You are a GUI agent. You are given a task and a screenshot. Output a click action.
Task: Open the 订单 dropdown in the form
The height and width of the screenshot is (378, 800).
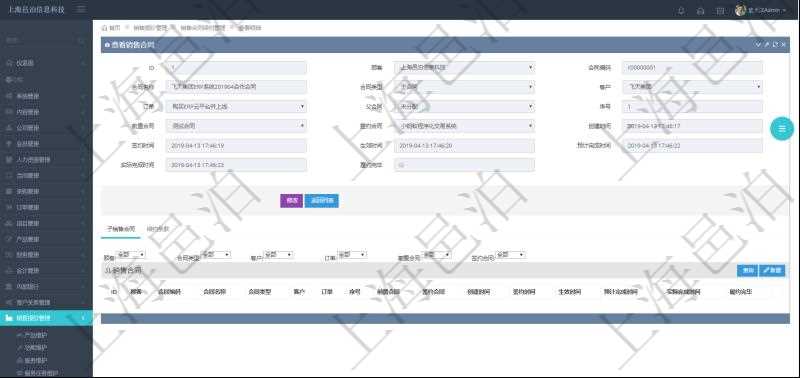[x=236, y=107]
